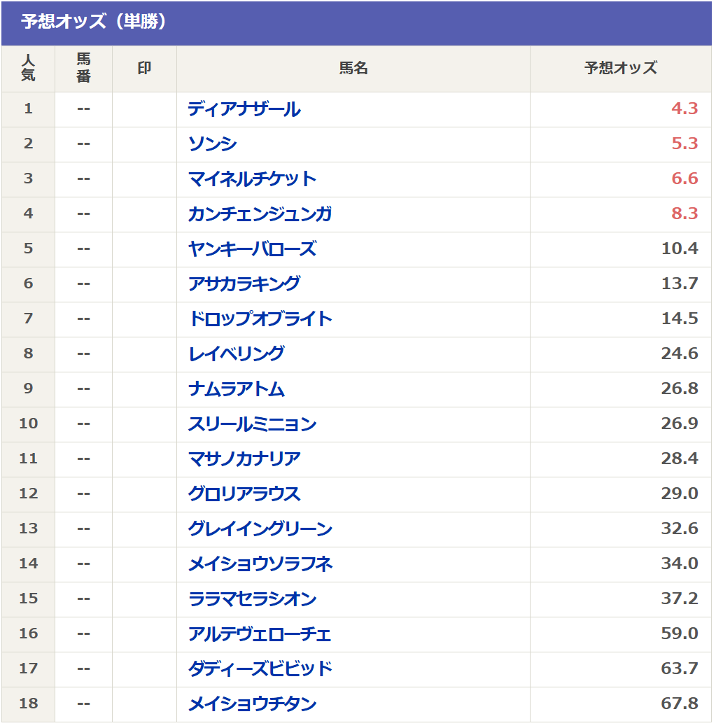
Task: Open グレイイングリーン horse page
Action: tap(260, 529)
